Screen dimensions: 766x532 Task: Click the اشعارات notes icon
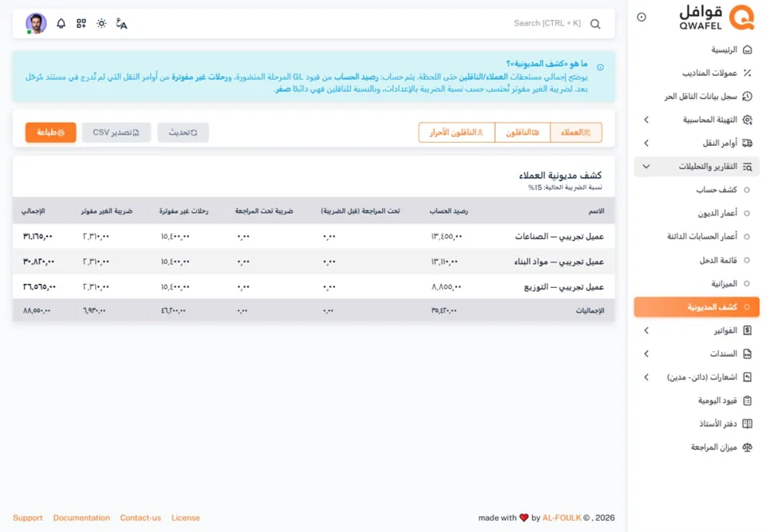(x=747, y=377)
